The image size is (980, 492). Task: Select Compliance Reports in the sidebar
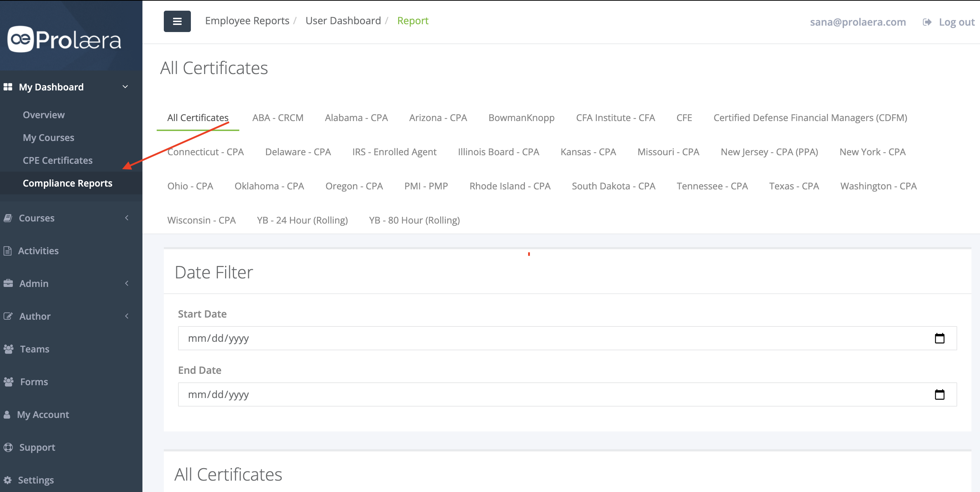67,183
